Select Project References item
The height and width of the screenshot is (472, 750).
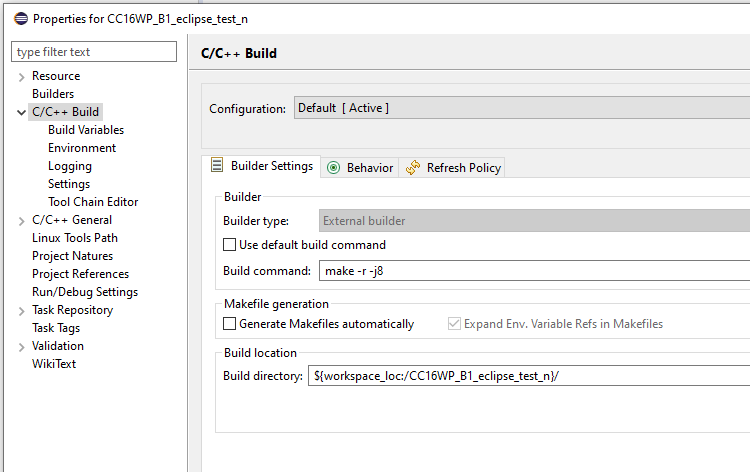80,274
